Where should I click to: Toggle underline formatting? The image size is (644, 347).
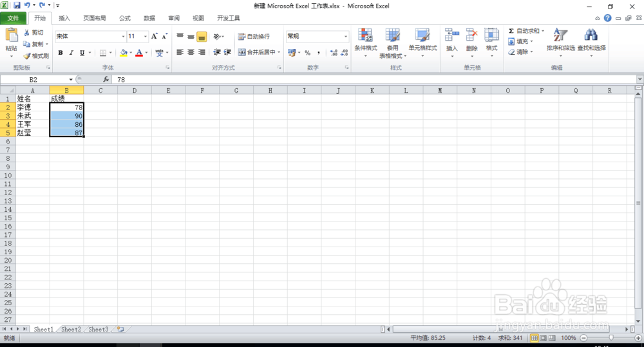(82, 53)
